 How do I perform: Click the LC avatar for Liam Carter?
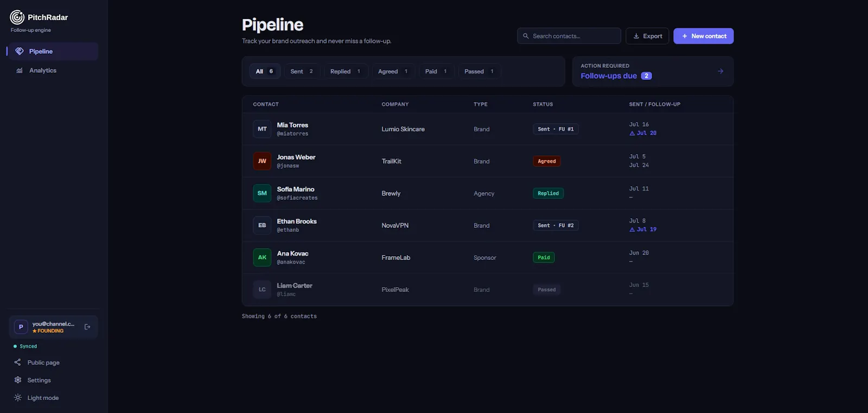tap(262, 289)
